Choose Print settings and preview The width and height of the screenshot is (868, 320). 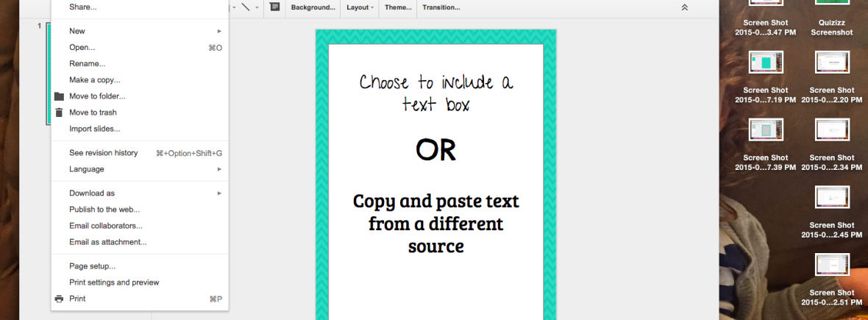140,282
